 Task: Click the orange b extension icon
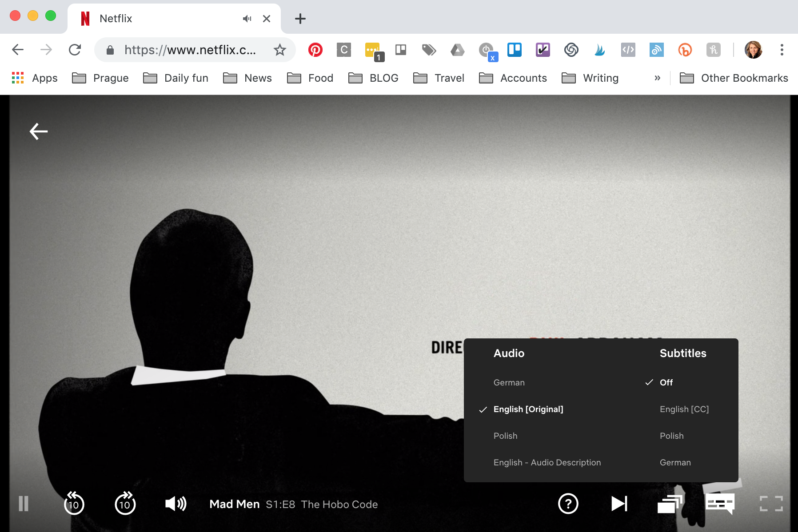click(x=685, y=50)
